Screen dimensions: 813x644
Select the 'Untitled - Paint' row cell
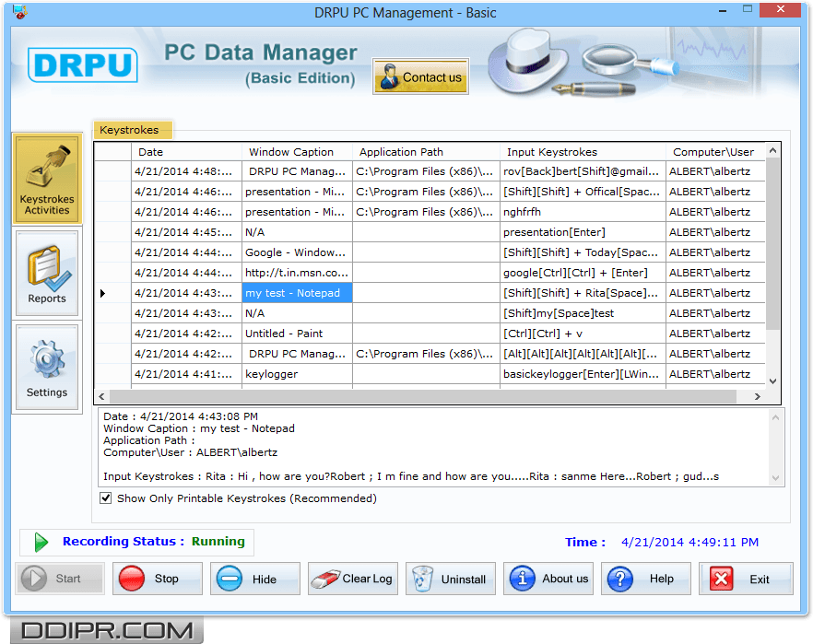pyautogui.click(x=297, y=334)
